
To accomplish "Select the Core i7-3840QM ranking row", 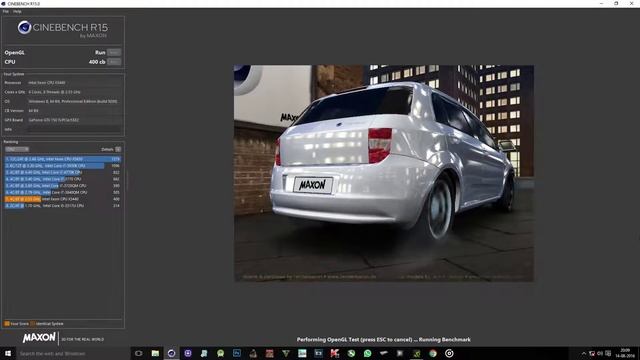I will [x=62, y=192].
